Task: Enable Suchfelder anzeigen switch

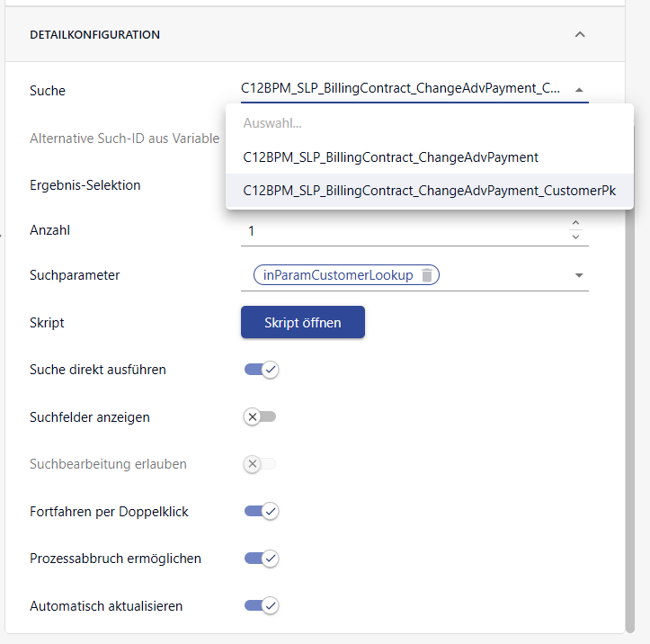Action: point(260,416)
